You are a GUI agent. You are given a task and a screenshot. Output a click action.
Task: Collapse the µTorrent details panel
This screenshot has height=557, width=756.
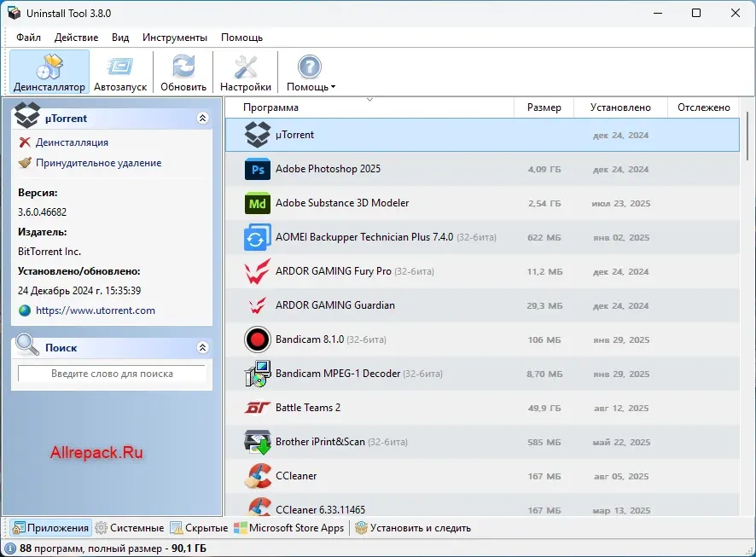pos(203,118)
